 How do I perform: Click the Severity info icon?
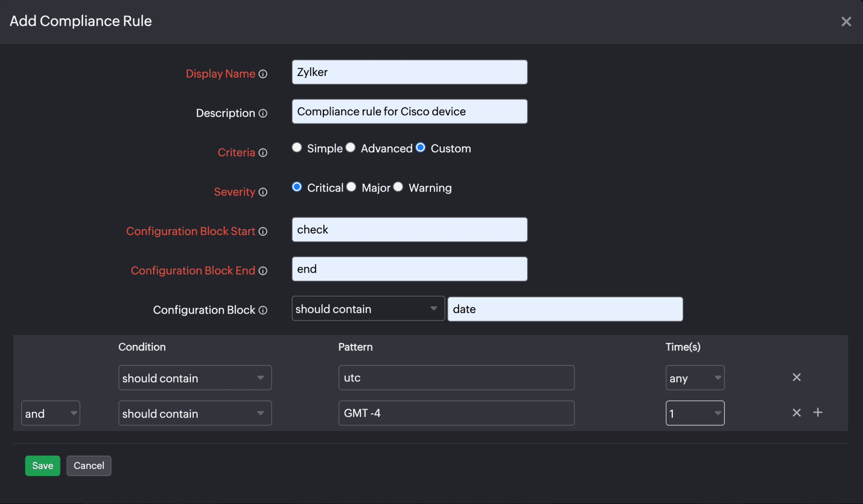263,192
